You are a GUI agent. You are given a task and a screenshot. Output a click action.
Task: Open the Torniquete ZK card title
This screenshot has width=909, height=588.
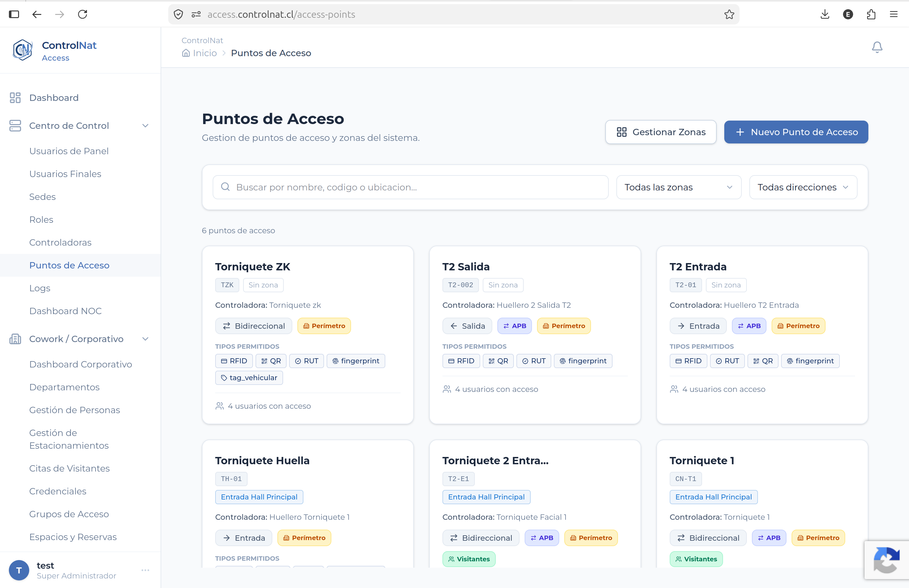(252, 267)
